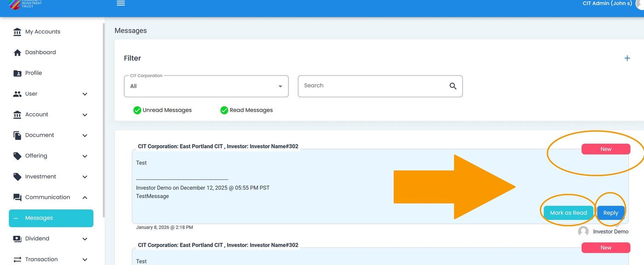Click the Dashboard home icon
644x265 pixels.
pyautogui.click(x=17, y=52)
